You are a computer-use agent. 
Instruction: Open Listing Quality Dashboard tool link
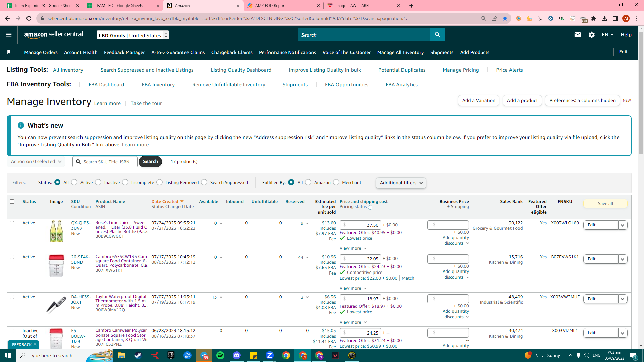241,70
